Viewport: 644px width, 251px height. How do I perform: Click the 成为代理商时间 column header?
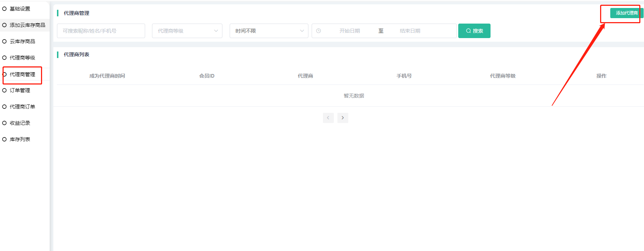[107, 76]
